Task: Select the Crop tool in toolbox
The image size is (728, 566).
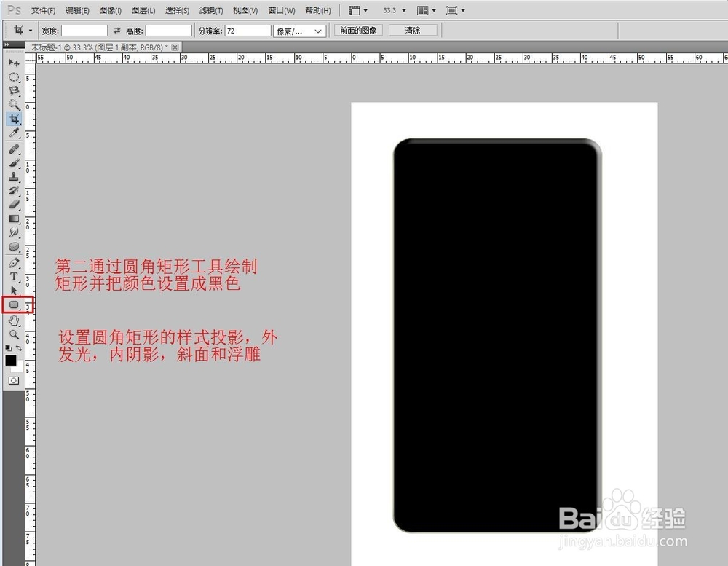Action: (14, 119)
